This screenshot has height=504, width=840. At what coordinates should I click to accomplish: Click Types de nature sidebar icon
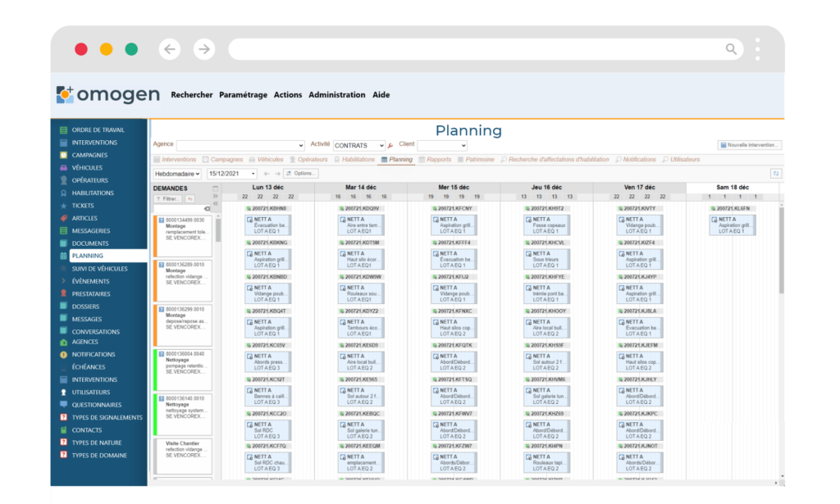pos(63,443)
